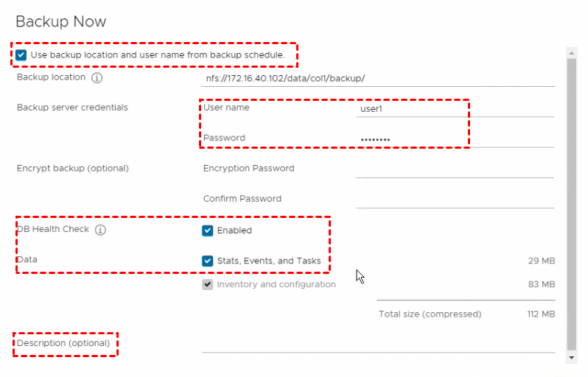588x377 pixels.
Task: Click the DB Health Check info icon
Action: point(101,230)
